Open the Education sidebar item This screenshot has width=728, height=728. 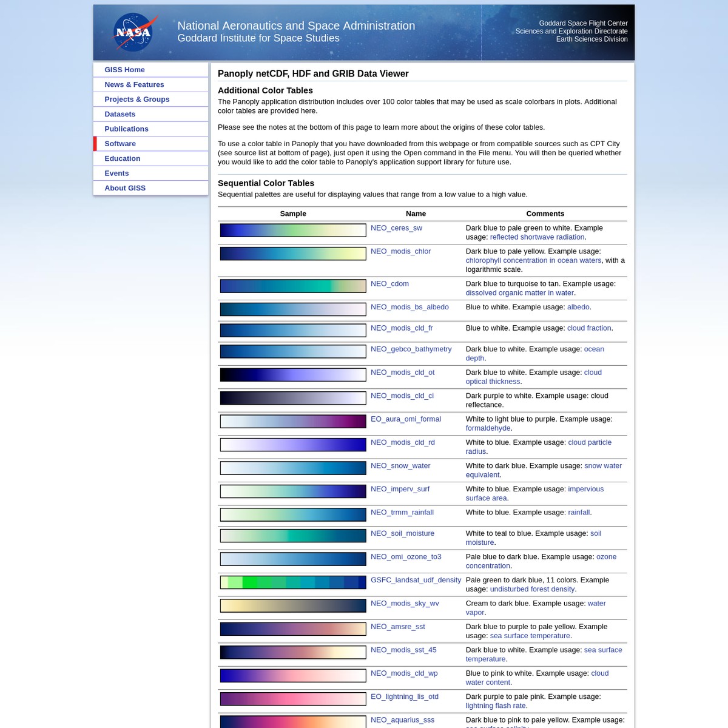pos(122,158)
